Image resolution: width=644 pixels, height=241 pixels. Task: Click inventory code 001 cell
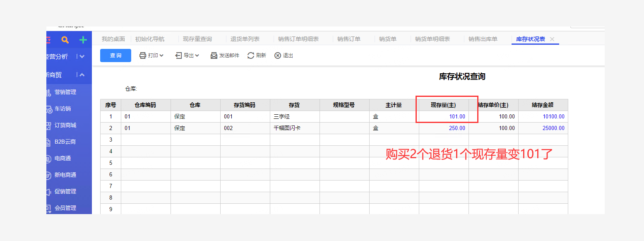click(245, 117)
